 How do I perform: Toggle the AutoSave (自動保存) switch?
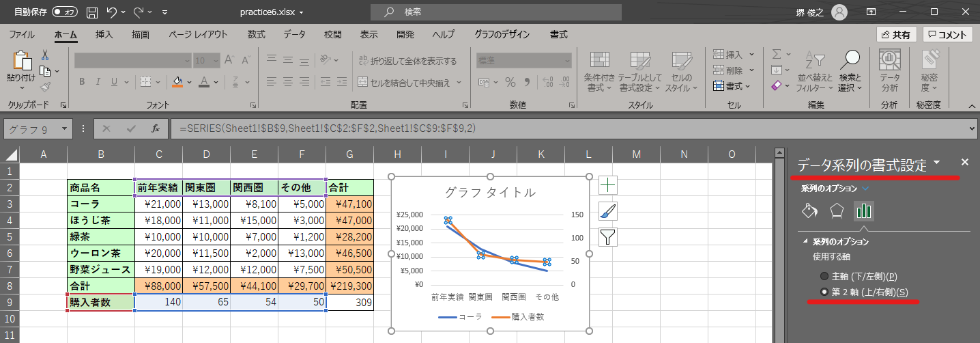(x=65, y=12)
